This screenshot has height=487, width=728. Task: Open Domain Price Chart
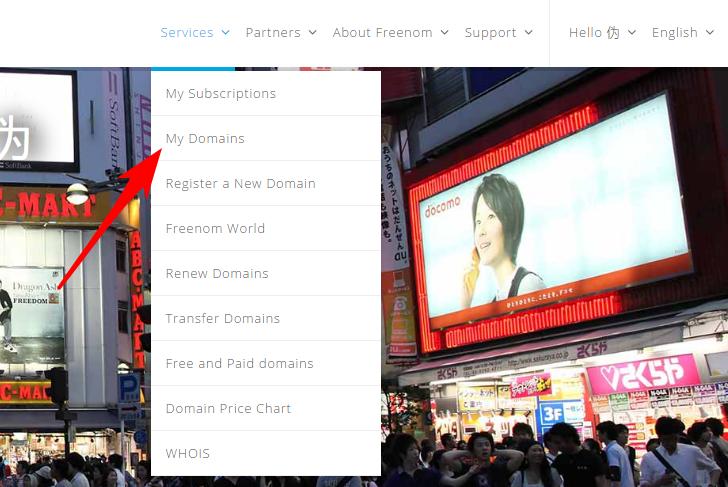coord(266,409)
